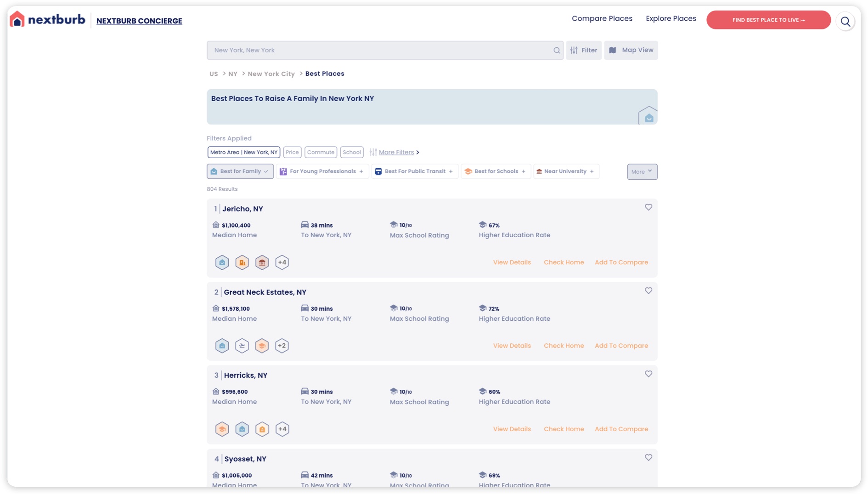868x495 pixels.
Task: Add the Best For Public Transit filter
Action: pos(415,171)
